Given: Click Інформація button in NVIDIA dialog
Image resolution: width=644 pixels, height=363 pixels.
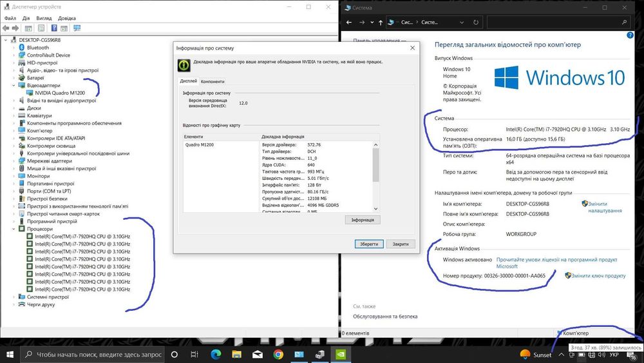Looking at the screenshot, I should (x=363, y=220).
